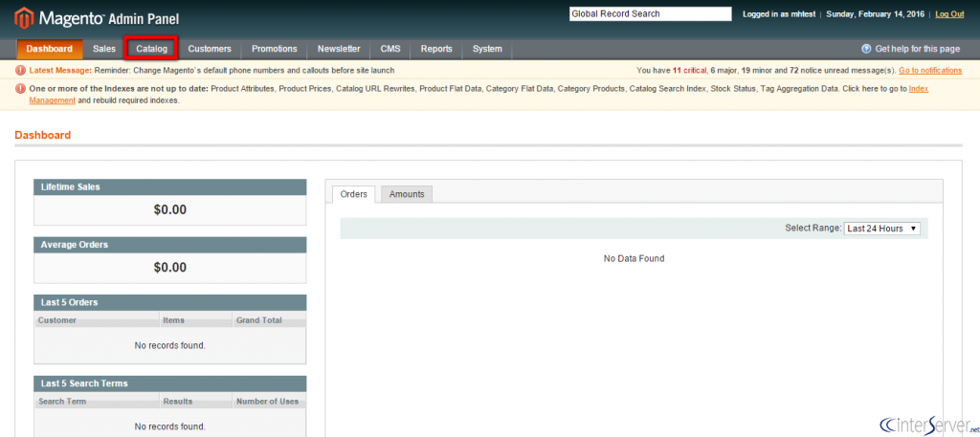
Task: Click the Average Orders heading
Action: (75, 245)
